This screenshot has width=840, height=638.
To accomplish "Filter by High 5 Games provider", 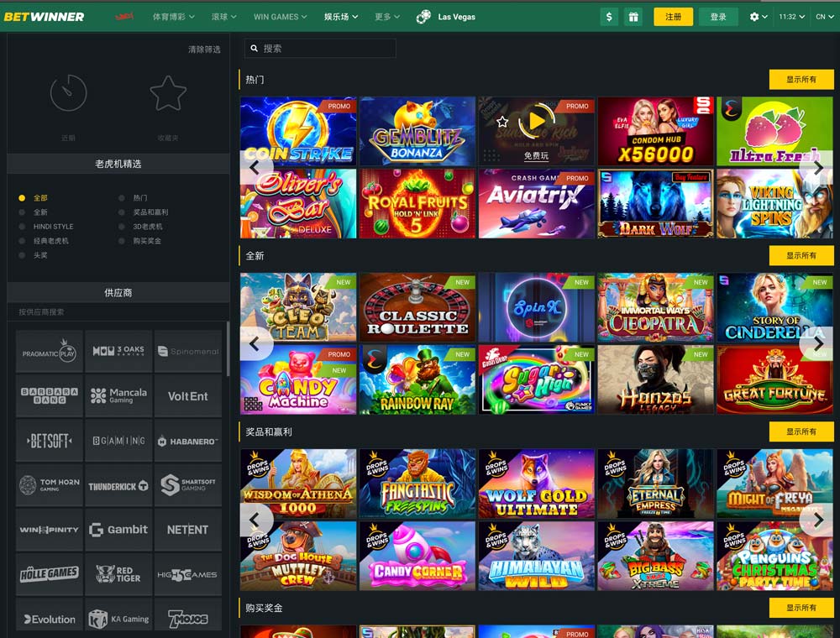I will point(188,574).
